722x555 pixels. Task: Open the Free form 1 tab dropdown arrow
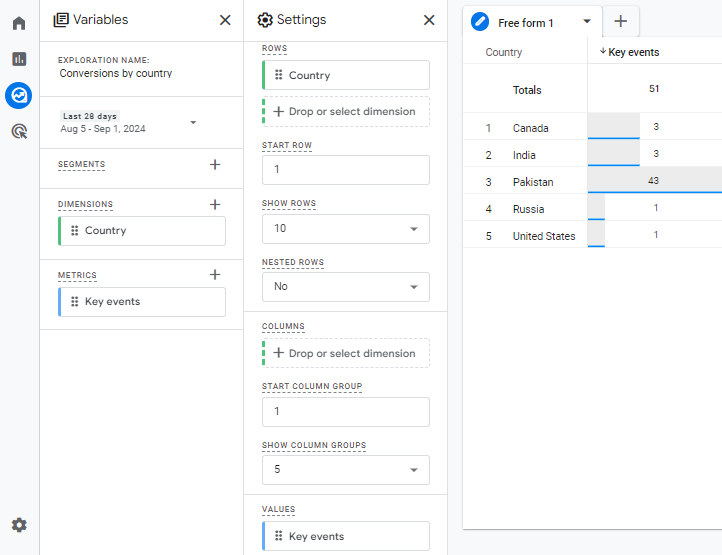point(587,21)
